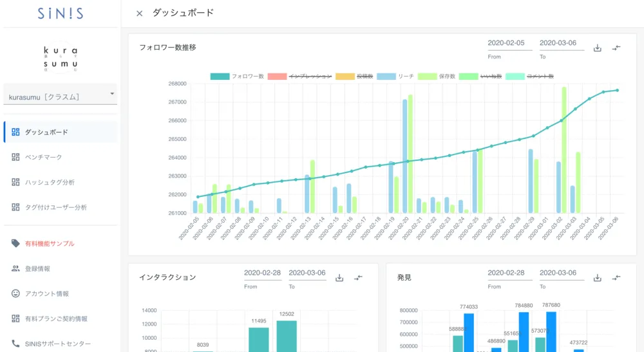Screen dimensions: 644x352
Task: Click the ダッシュボード grid icon in sidebar
Action: tap(15, 132)
